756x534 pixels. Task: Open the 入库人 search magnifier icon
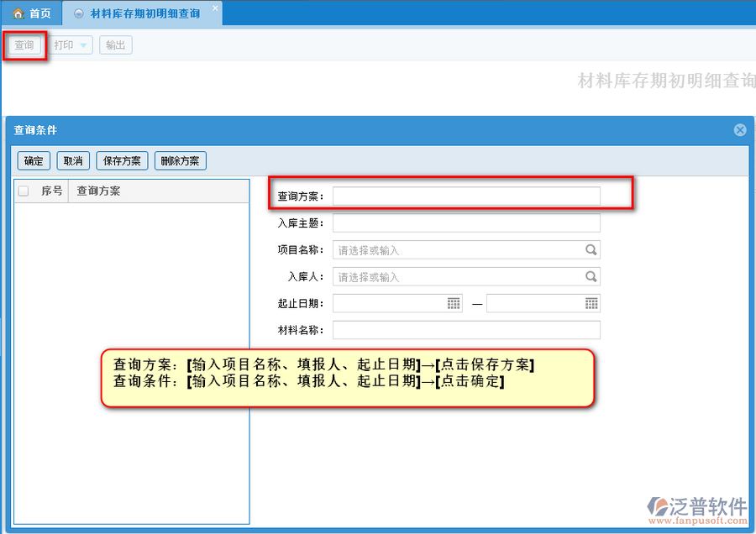591,276
